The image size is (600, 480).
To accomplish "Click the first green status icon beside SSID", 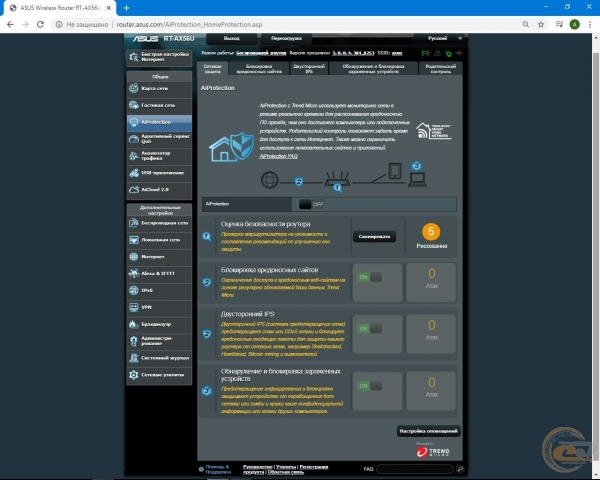I will pos(425,53).
